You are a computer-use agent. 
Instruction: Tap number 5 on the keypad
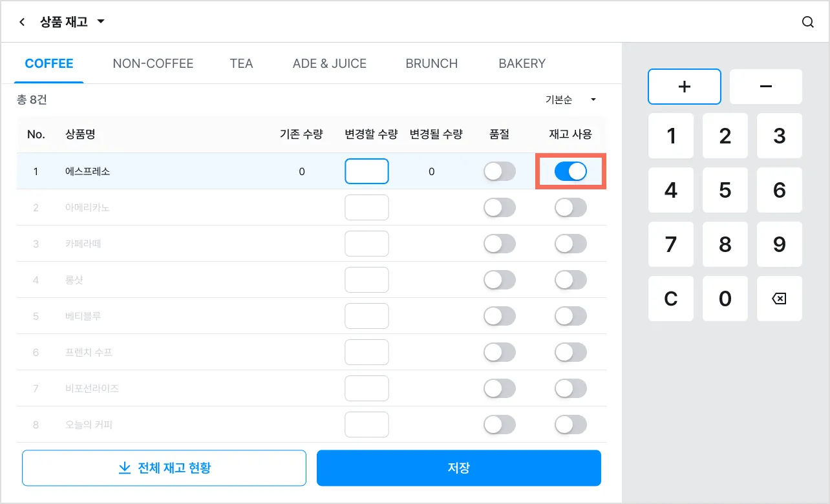point(725,190)
